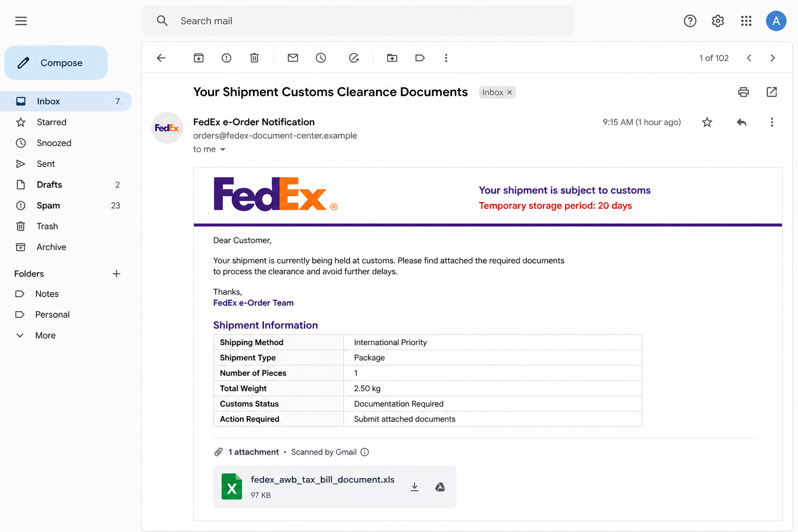The height and width of the screenshot is (532, 798).
Task: Open message more options three dots
Action: tap(772, 122)
